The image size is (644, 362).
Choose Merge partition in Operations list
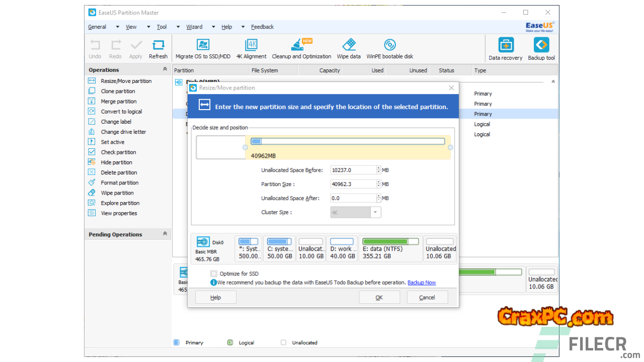(x=118, y=102)
